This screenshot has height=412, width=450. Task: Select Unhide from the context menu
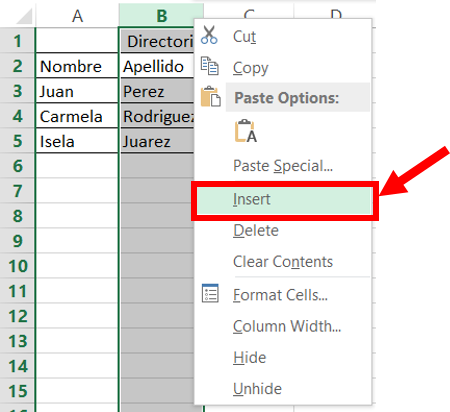(x=257, y=389)
